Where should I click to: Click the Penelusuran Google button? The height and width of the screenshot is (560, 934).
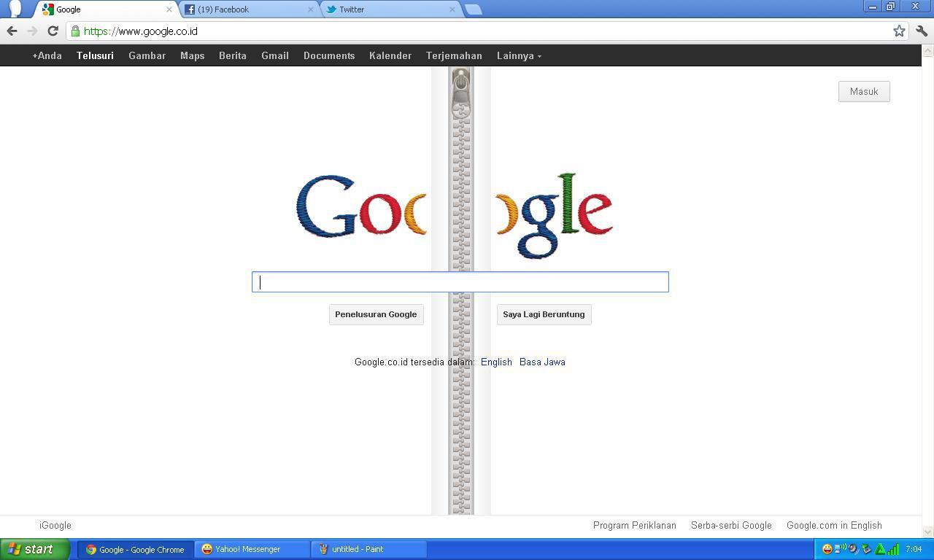(376, 314)
